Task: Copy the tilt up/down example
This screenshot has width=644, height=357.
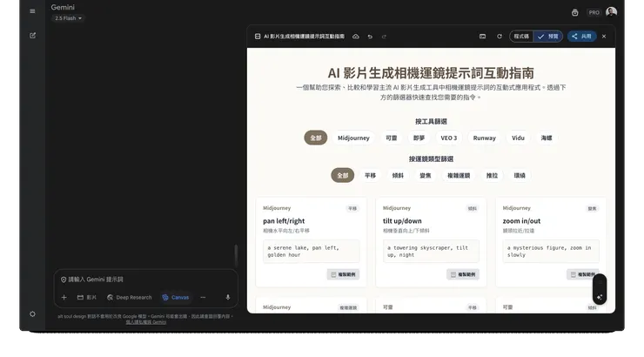Action: pos(463,274)
